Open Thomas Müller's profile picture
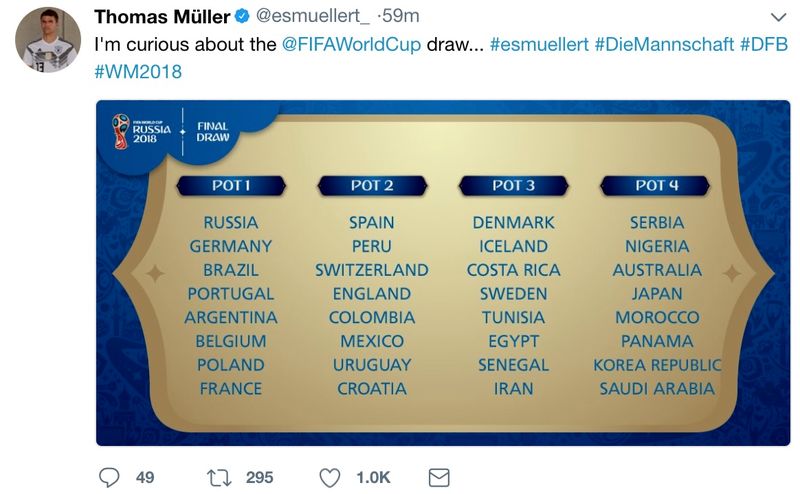Viewport: 800px width, 494px height. [48, 40]
